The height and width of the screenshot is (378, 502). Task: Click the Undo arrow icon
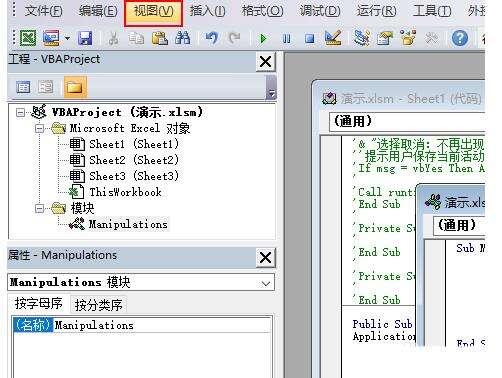[x=212, y=38]
